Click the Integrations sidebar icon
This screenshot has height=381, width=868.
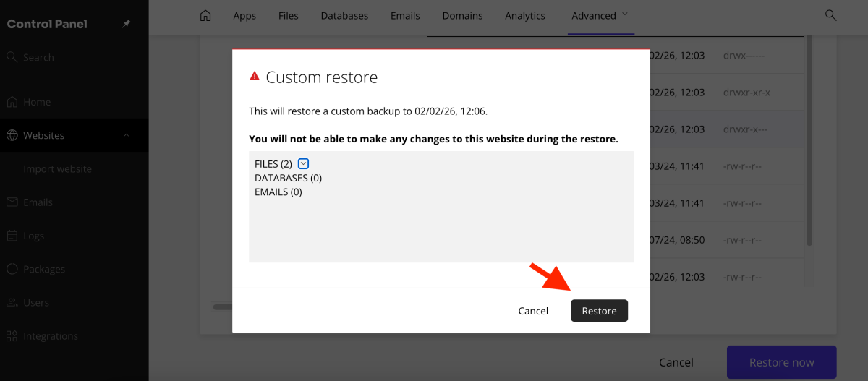click(x=12, y=336)
